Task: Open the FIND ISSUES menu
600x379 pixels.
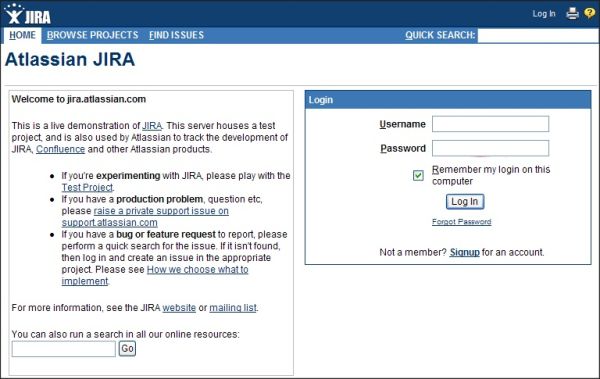Action: pos(176,35)
